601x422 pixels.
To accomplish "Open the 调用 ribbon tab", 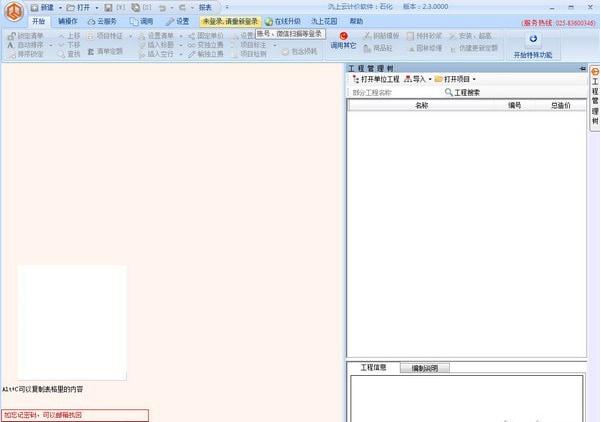I will (x=141, y=21).
